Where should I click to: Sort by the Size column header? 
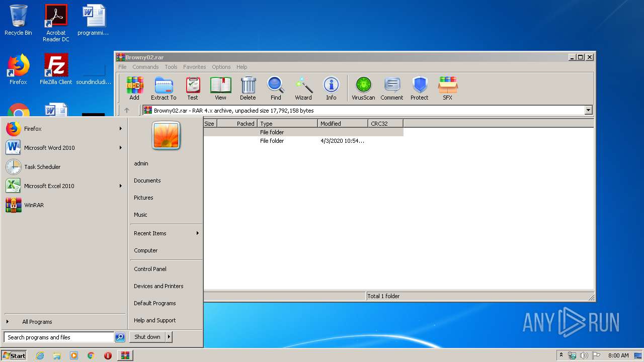[210, 124]
